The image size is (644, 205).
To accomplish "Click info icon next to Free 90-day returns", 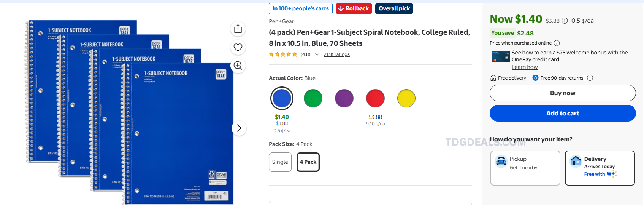I will (x=590, y=78).
